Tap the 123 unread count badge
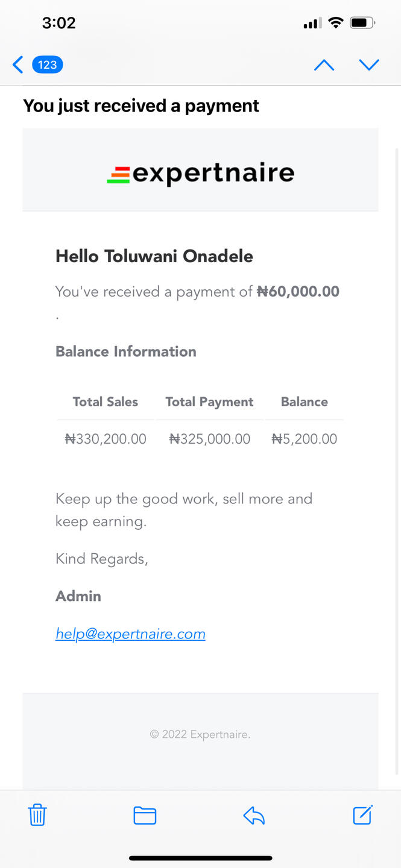Viewport: 401px width, 868px height. (47, 64)
